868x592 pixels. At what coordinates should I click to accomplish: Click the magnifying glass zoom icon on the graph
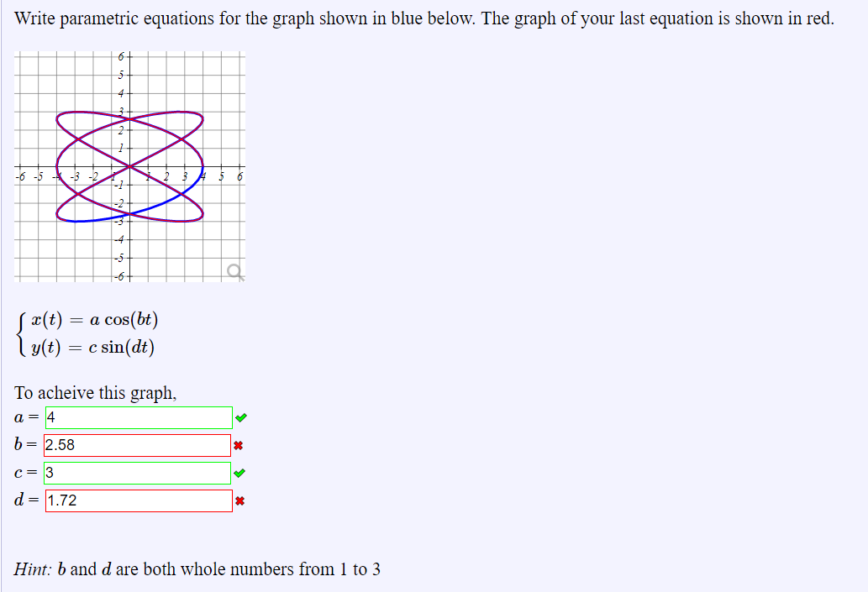234,269
